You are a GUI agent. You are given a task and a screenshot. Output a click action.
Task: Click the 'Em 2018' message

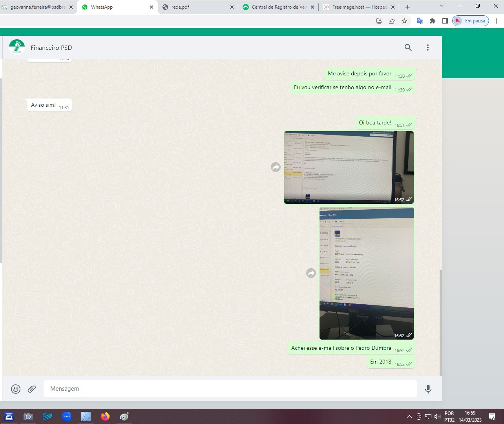391,362
